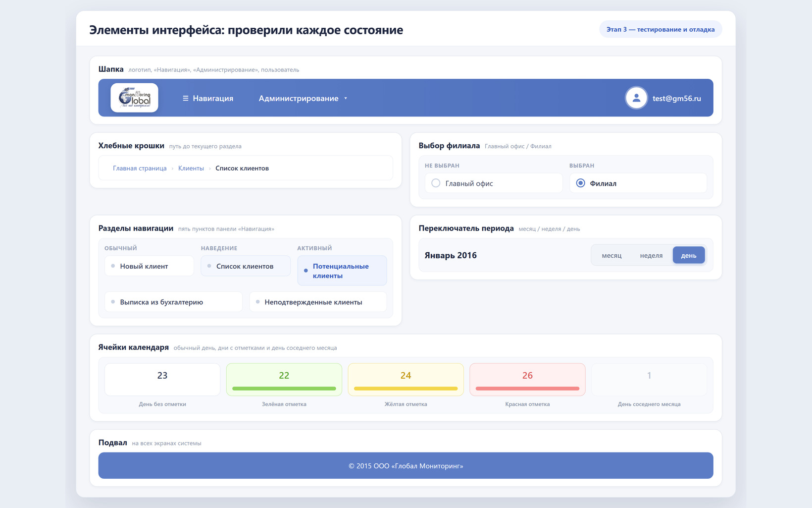The image size is (812, 508).
Task: Click the Январь 2016 period title
Action: click(451, 255)
